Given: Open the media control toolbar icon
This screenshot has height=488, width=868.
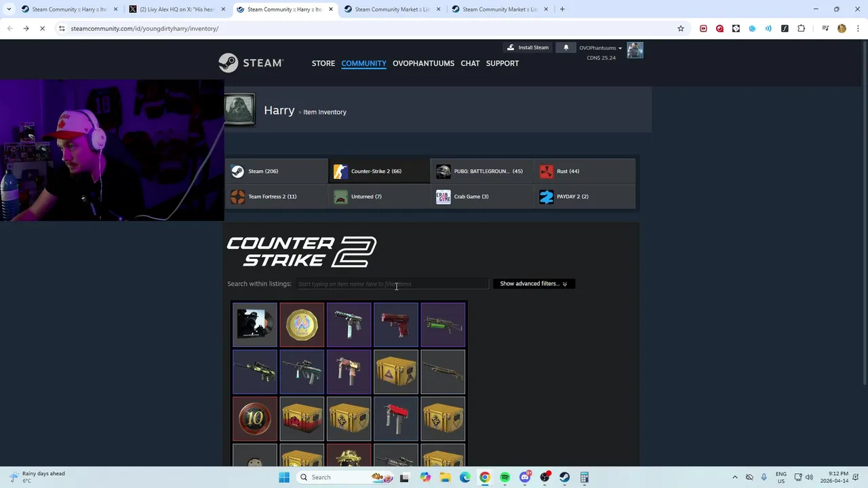Looking at the screenshot, I should tap(825, 28).
